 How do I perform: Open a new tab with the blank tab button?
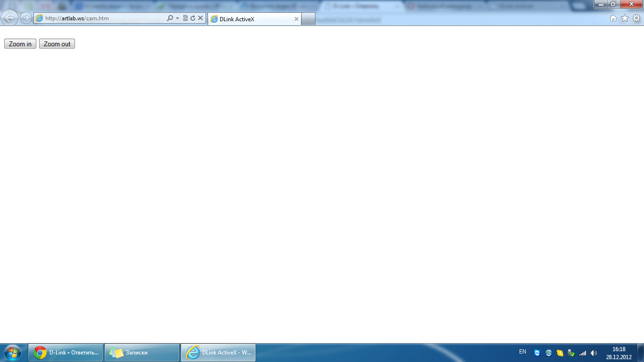308,19
